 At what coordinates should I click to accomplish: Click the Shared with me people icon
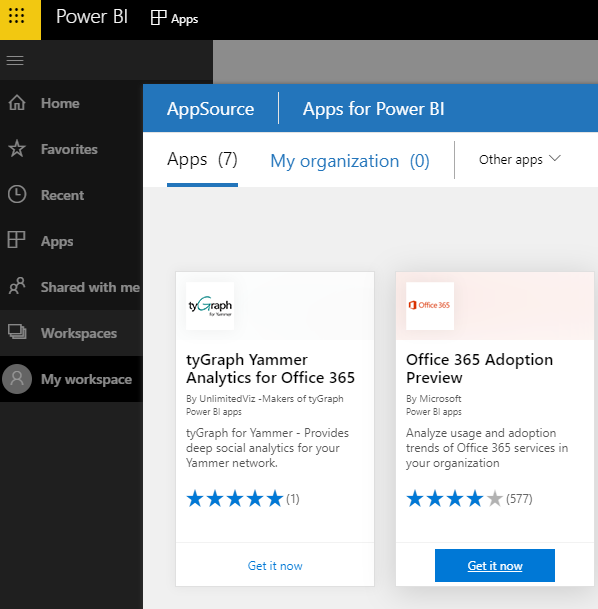[x=17, y=286]
